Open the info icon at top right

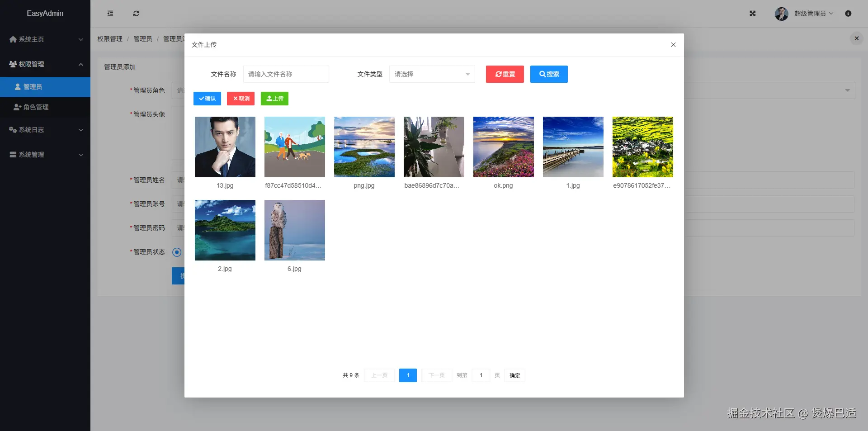point(848,14)
